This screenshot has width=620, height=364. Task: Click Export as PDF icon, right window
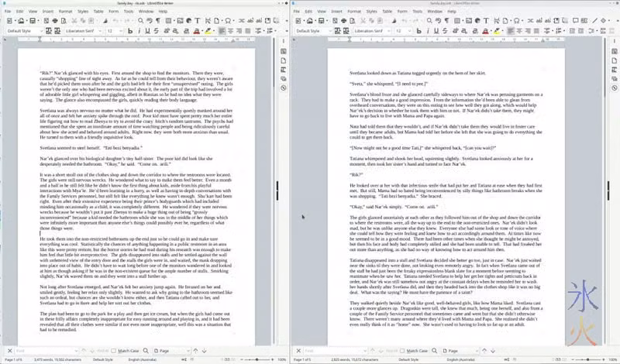click(x=335, y=21)
